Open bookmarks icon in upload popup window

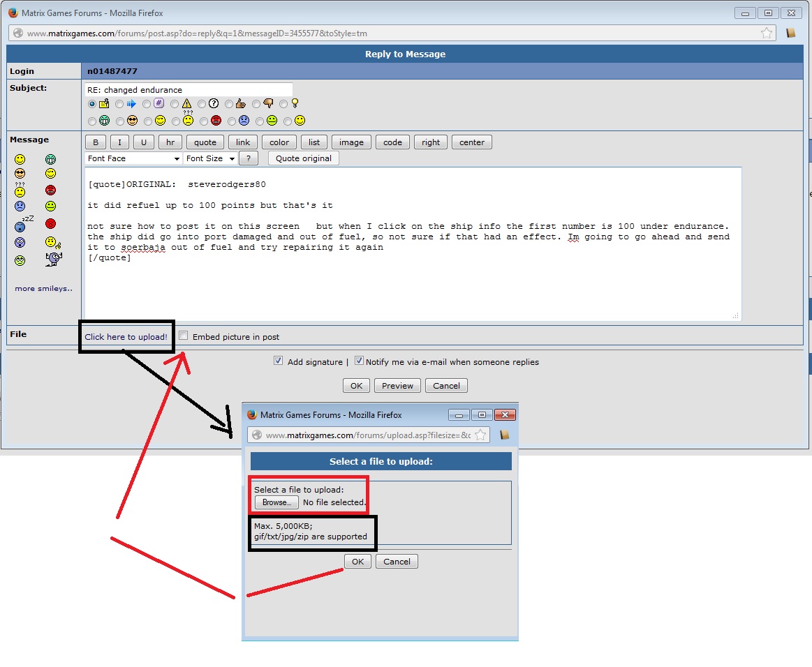click(504, 435)
